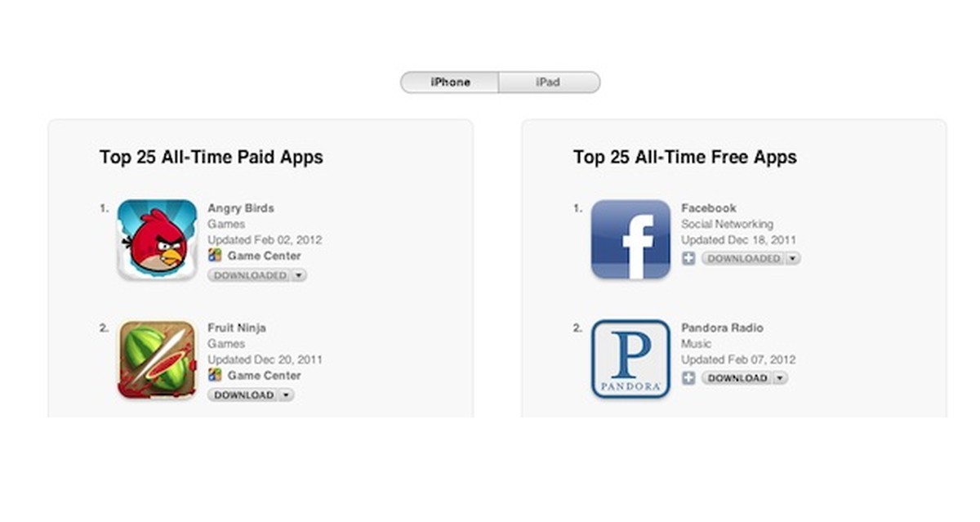Switch to the iPad segment

[x=548, y=83]
